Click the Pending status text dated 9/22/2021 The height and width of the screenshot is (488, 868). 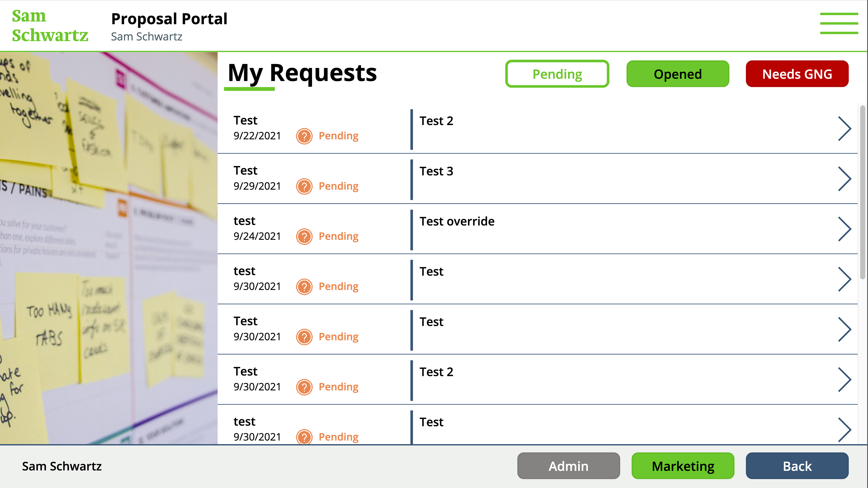(x=338, y=136)
